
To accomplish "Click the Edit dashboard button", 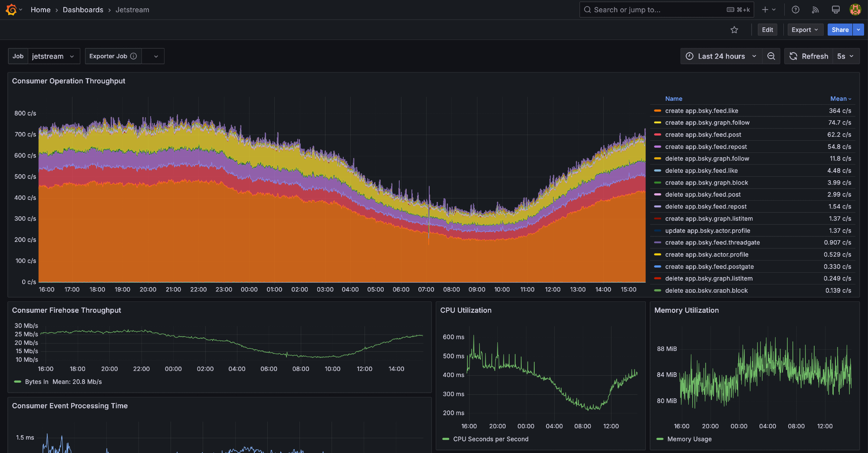I will click(x=767, y=30).
